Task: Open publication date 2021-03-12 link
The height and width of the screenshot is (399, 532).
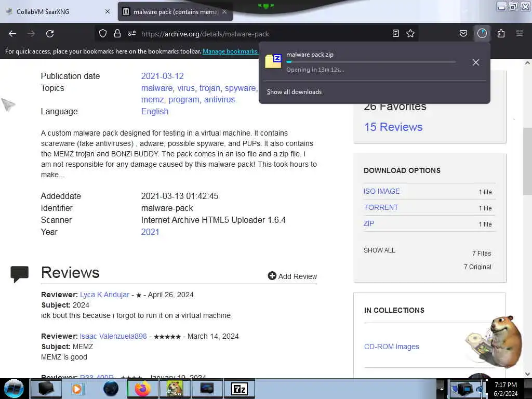Action: 162,76
